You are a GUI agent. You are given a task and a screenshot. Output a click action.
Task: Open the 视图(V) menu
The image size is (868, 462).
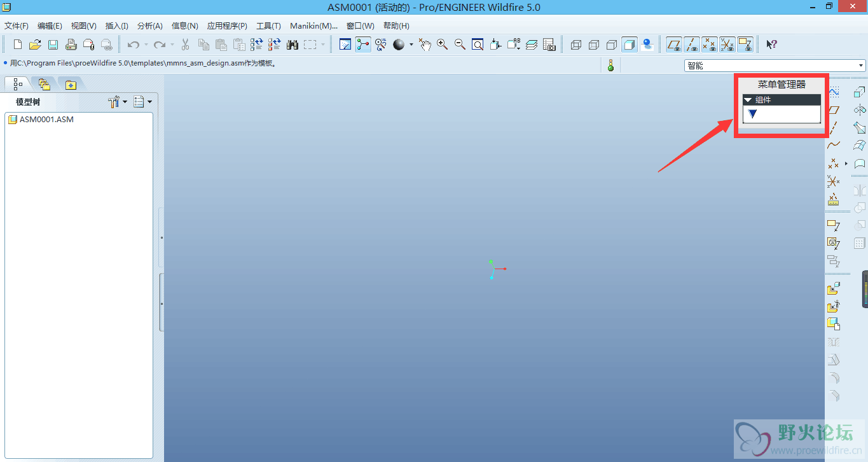84,26
